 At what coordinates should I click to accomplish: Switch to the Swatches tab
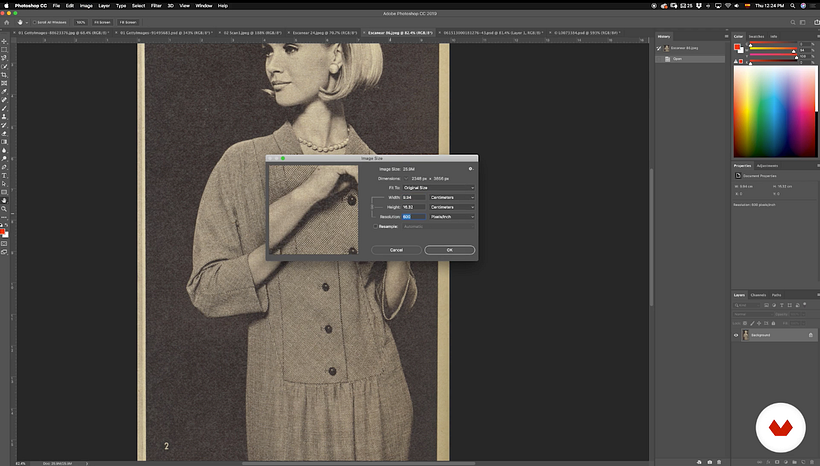(x=756, y=37)
